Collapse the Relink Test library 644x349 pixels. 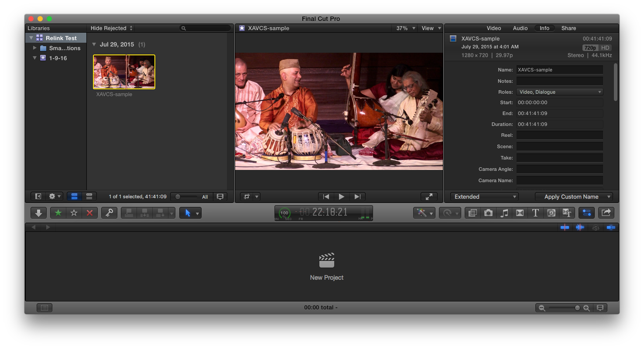click(31, 38)
